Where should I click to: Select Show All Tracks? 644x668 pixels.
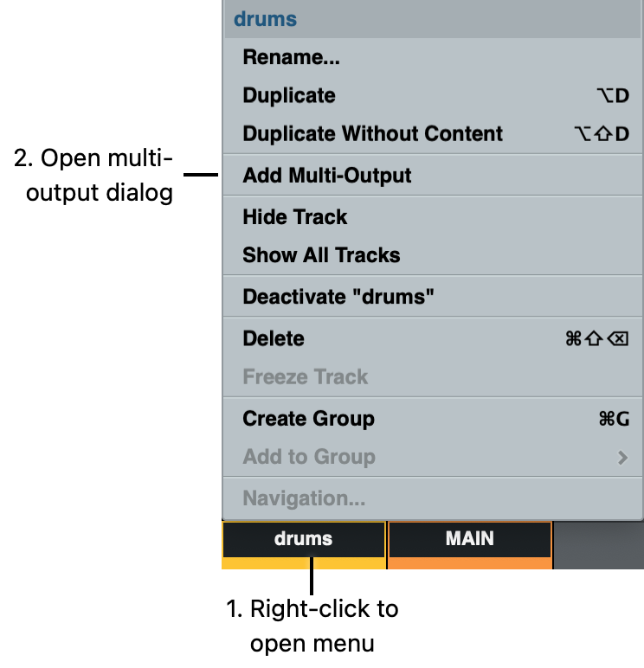(321, 255)
